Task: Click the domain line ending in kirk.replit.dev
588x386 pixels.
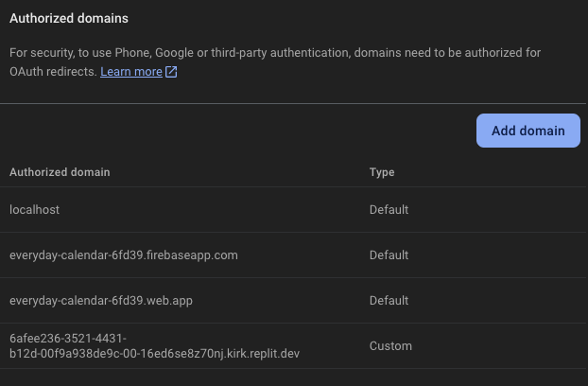Action: tap(154, 354)
